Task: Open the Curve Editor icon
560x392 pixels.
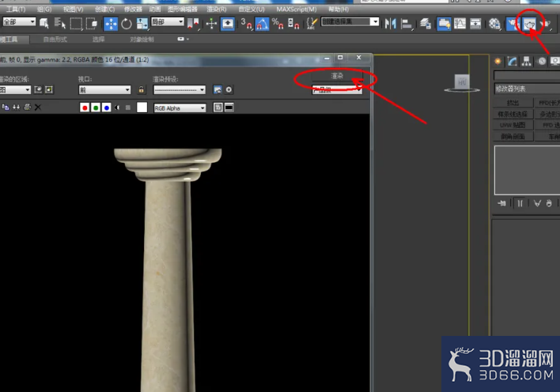Action: tap(460, 24)
